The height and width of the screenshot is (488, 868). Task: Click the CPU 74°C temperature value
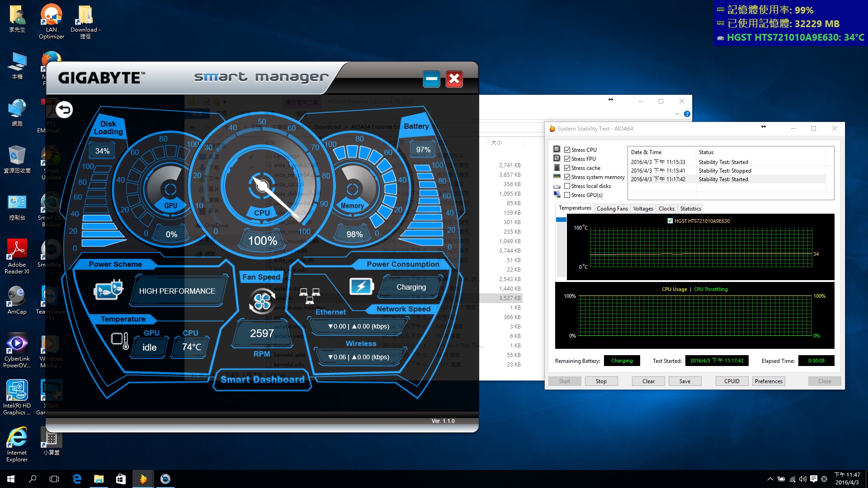(x=191, y=347)
